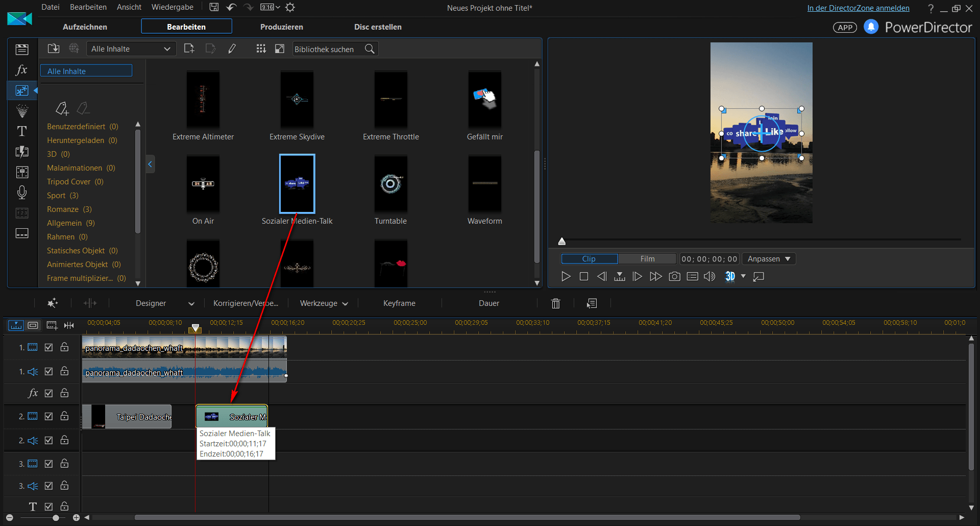Screen dimensions: 980x526
Task: Select the Romanze (3) tag
Action: [69, 209]
